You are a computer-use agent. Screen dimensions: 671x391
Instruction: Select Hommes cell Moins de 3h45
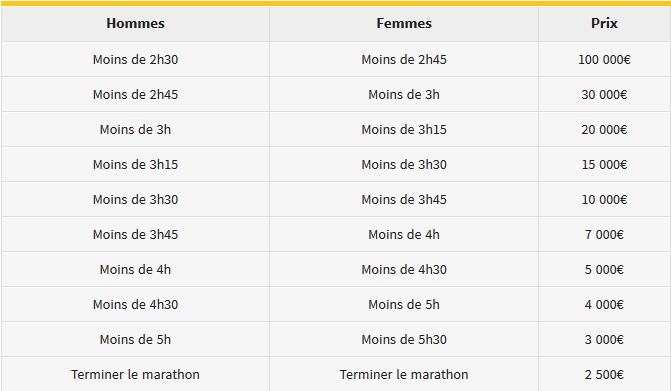point(135,234)
